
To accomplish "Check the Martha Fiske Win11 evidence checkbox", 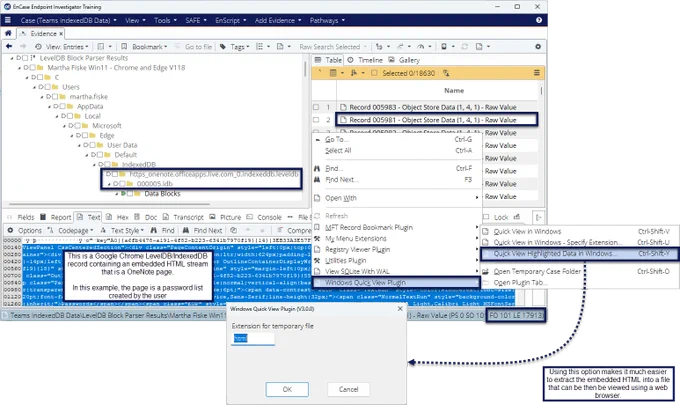I will tap(33, 68).
